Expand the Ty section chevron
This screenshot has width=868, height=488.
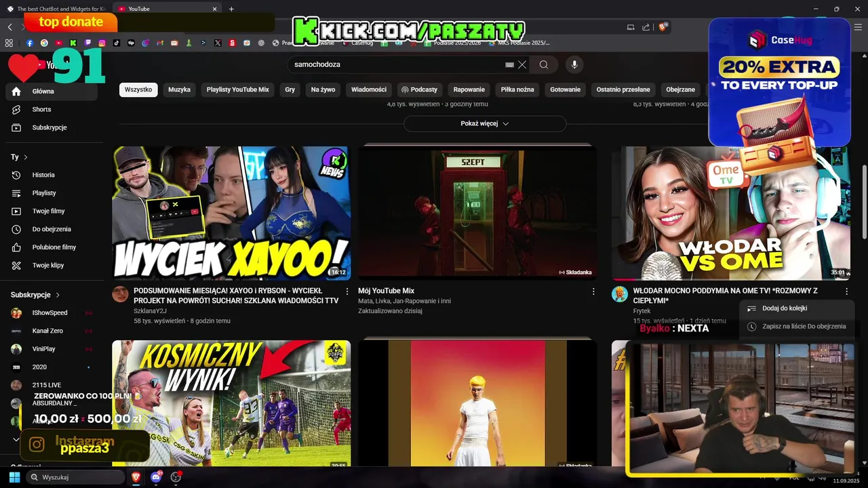click(26, 157)
